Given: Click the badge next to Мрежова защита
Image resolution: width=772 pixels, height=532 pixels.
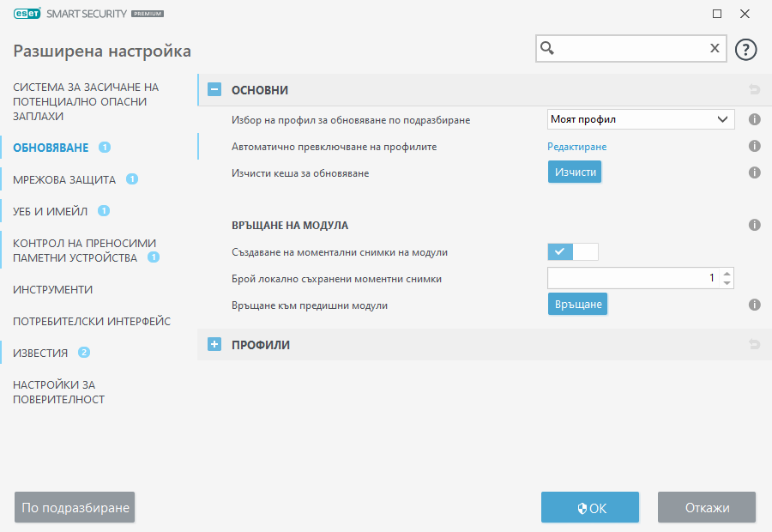Looking at the screenshot, I should point(132,178).
